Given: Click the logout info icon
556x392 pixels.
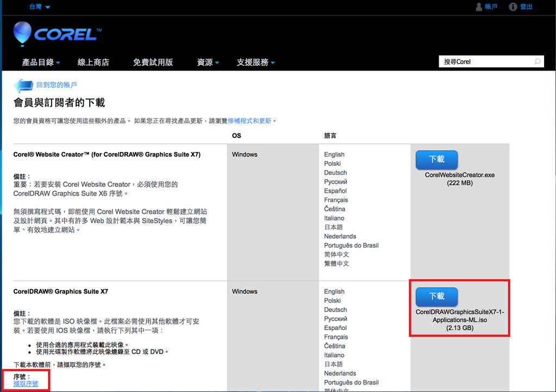Looking at the screenshot, I should (x=513, y=7).
